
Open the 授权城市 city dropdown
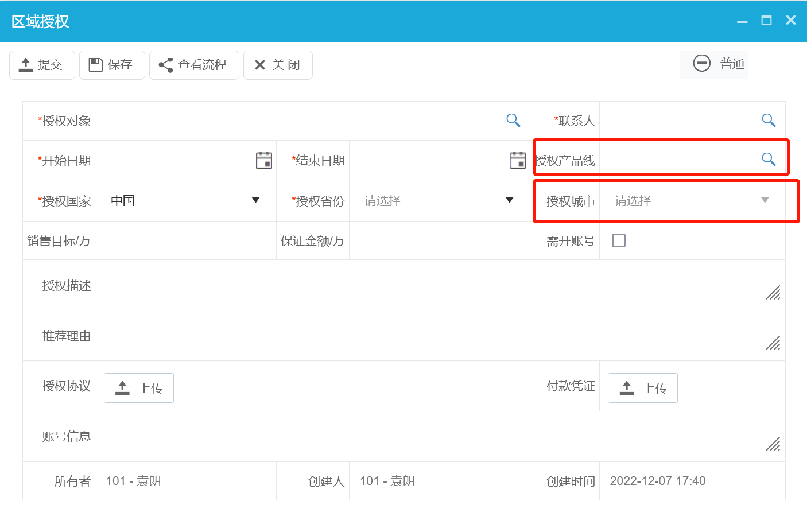(x=764, y=200)
